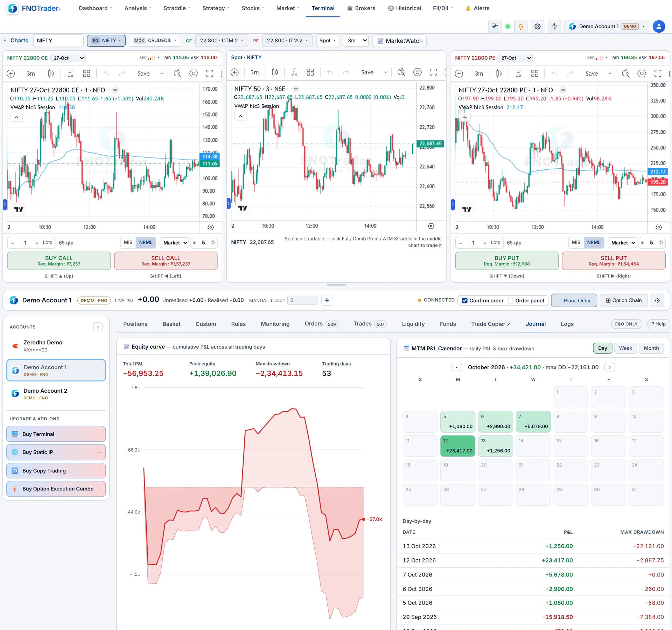The width and height of the screenshot is (672, 630).
Task: Open the 3m interval dropdown in charts bar
Action: pyautogui.click(x=356, y=41)
